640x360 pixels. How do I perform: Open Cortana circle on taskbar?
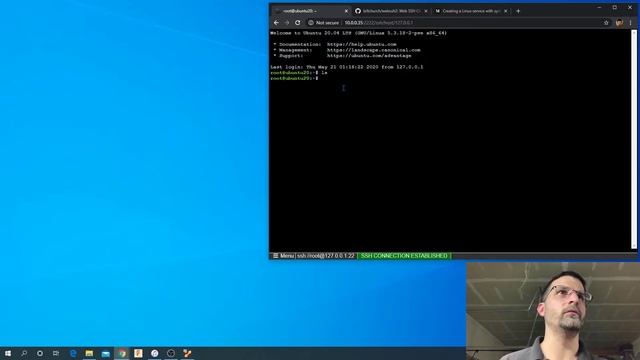pyautogui.click(x=40, y=353)
